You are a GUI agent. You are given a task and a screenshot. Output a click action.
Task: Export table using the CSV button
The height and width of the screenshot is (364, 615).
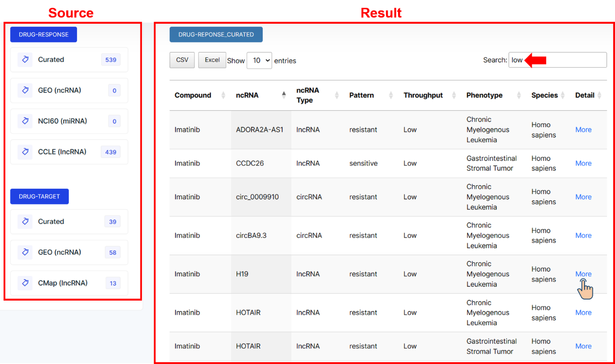(x=182, y=60)
